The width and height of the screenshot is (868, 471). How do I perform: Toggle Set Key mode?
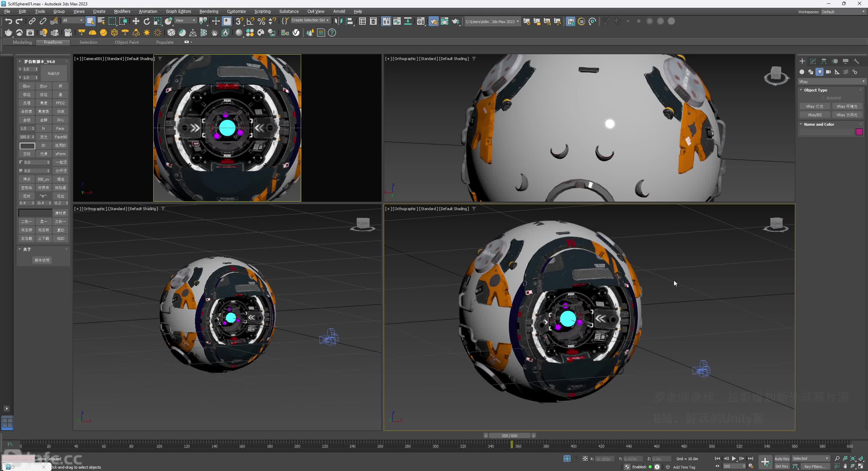[x=782, y=467]
